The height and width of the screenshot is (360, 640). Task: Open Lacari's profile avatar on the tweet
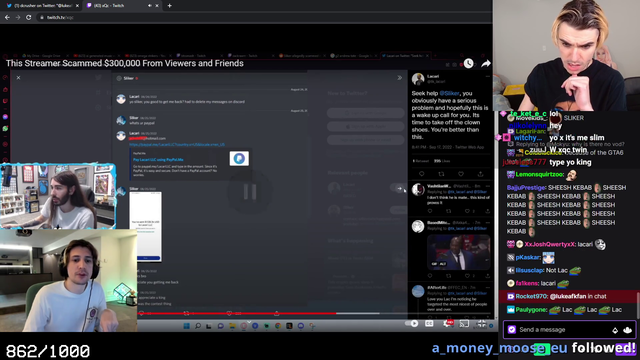click(x=418, y=79)
